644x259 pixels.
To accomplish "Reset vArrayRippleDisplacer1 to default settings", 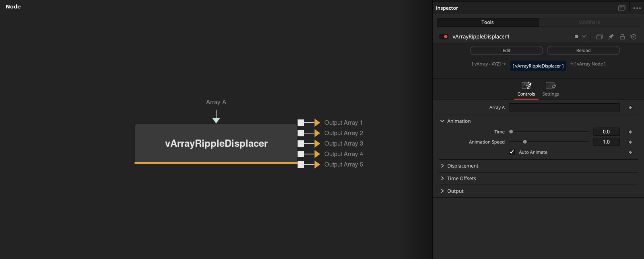I will 634,37.
